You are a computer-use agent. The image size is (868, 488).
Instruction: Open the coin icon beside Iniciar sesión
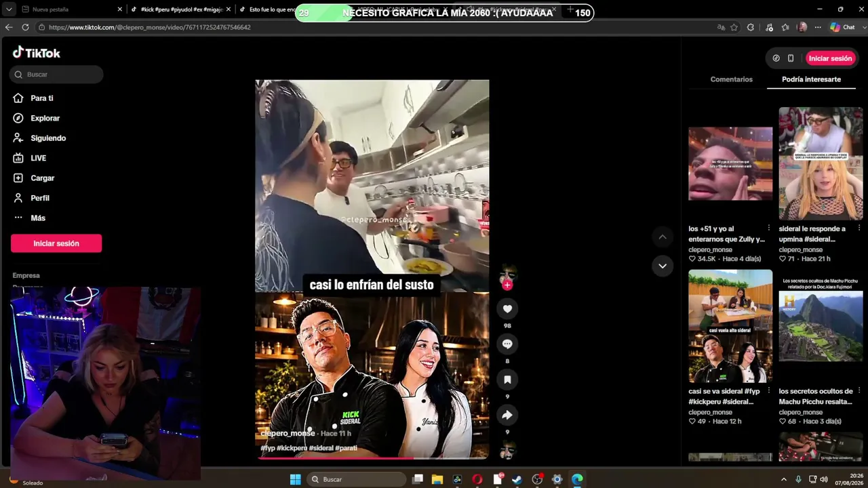776,58
